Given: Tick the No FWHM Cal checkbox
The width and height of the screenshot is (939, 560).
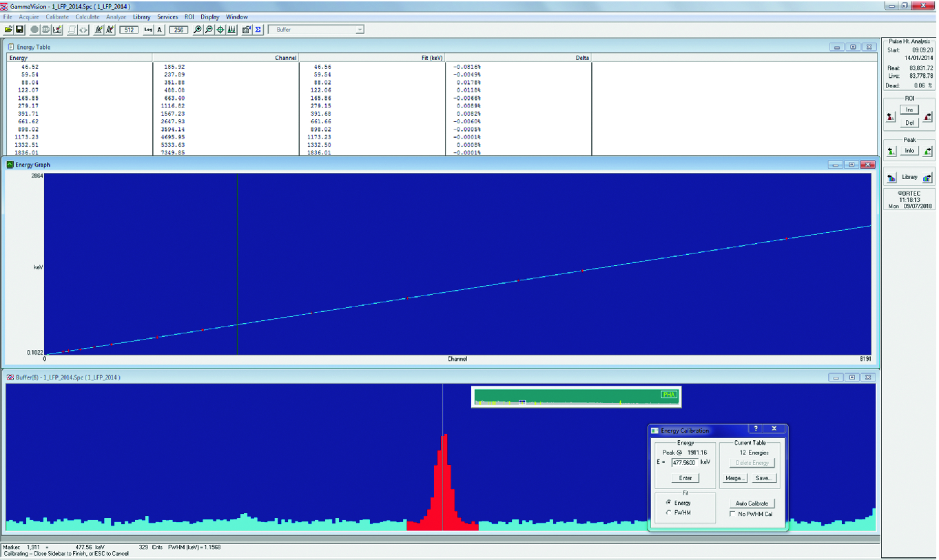Looking at the screenshot, I should (x=732, y=514).
